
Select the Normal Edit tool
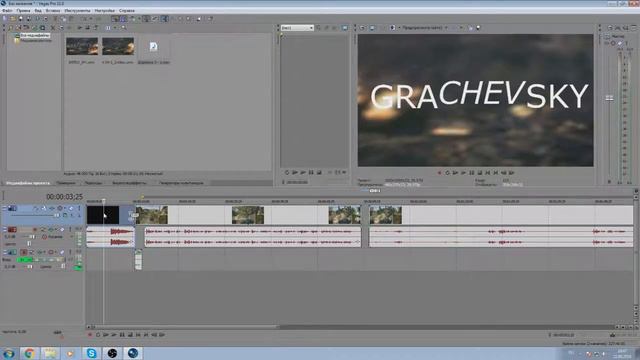[x=164, y=19]
